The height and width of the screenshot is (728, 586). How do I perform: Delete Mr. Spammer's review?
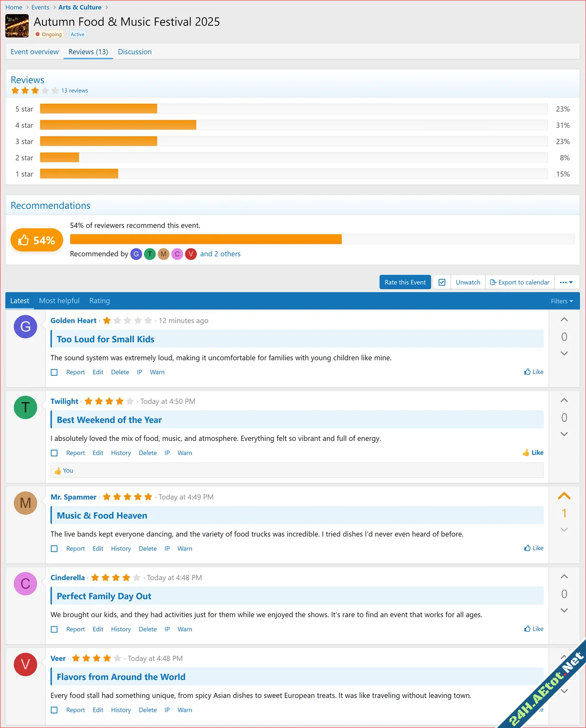(x=148, y=549)
